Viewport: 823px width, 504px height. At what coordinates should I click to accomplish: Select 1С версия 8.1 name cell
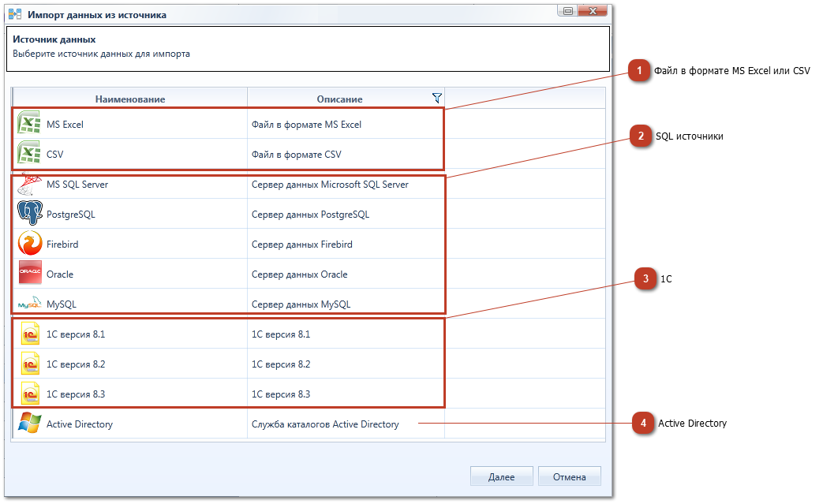pos(129,334)
